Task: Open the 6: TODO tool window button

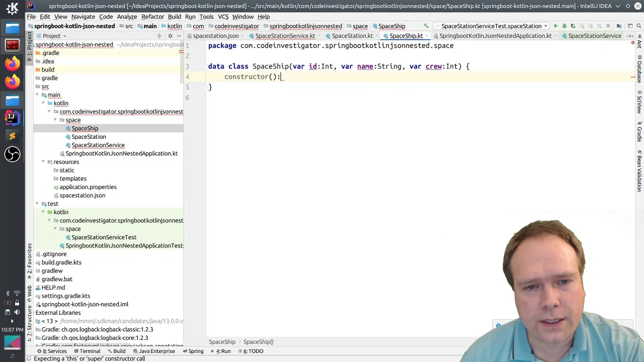Action: (250, 351)
